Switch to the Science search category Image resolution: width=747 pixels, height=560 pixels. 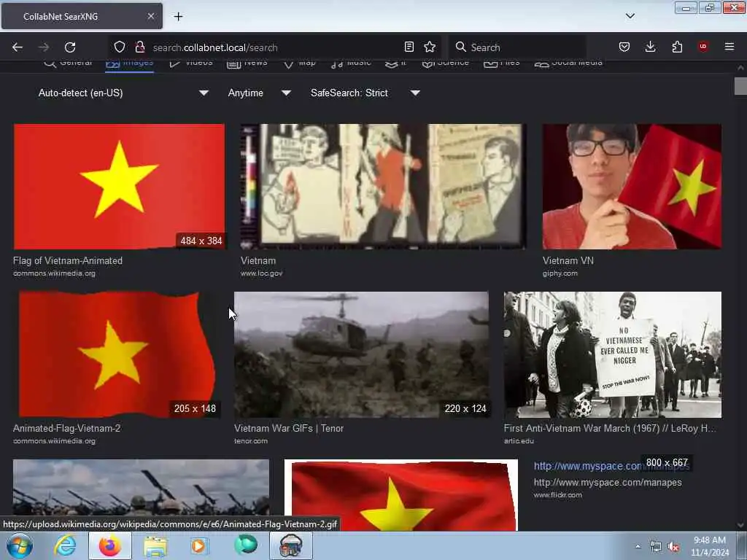[x=446, y=63]
